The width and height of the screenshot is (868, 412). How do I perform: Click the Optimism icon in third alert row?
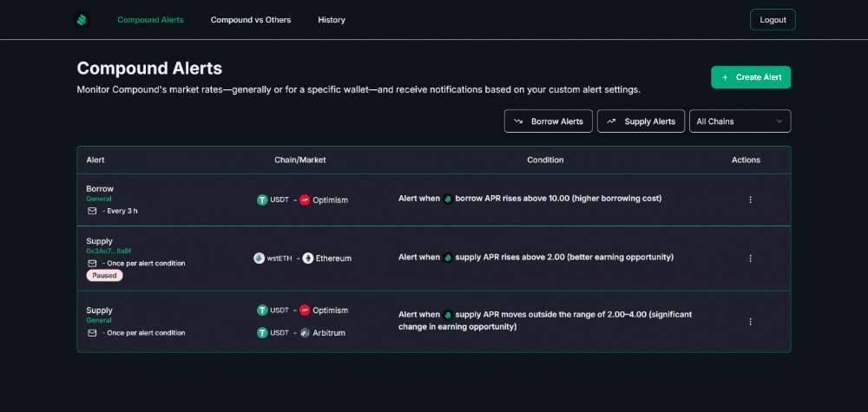click(x=305, y=311)
